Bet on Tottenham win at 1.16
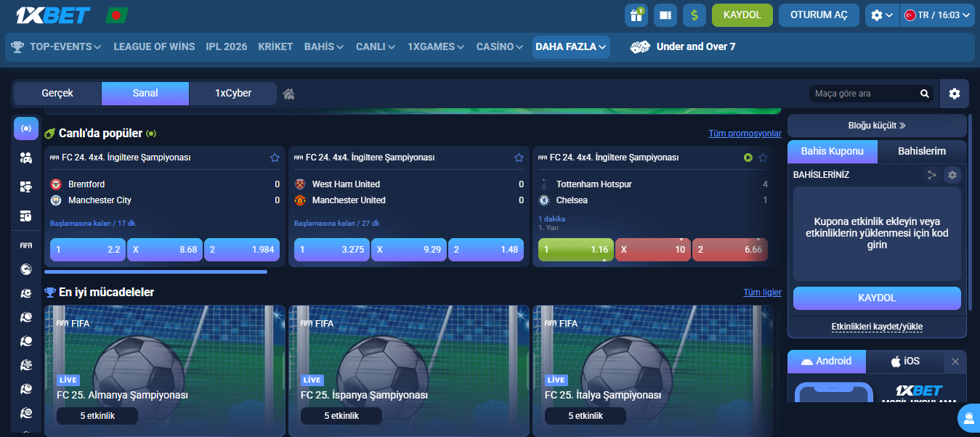Image resolution: width=980 pixels, height=437 pixels. tap(576, 250)
